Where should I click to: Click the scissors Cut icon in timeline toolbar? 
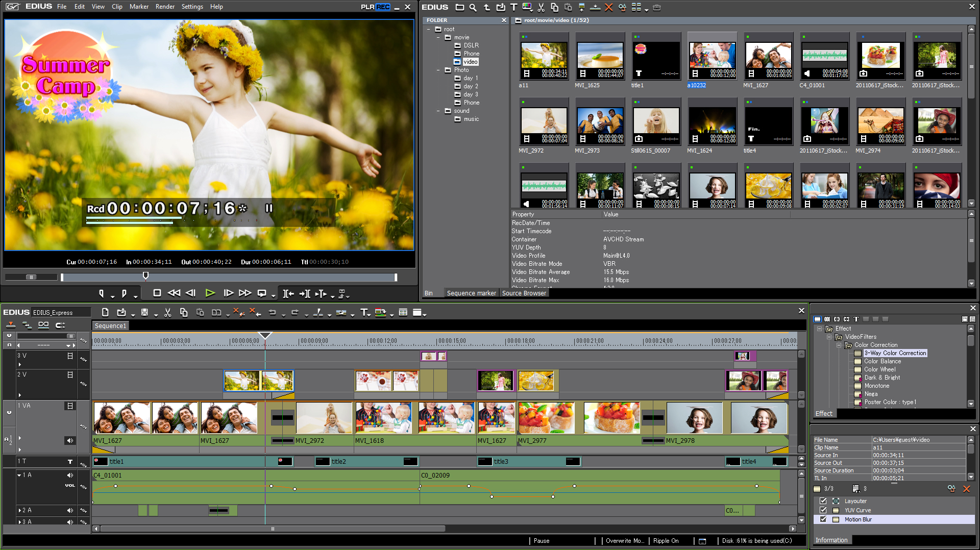click(x=167, y=313)
